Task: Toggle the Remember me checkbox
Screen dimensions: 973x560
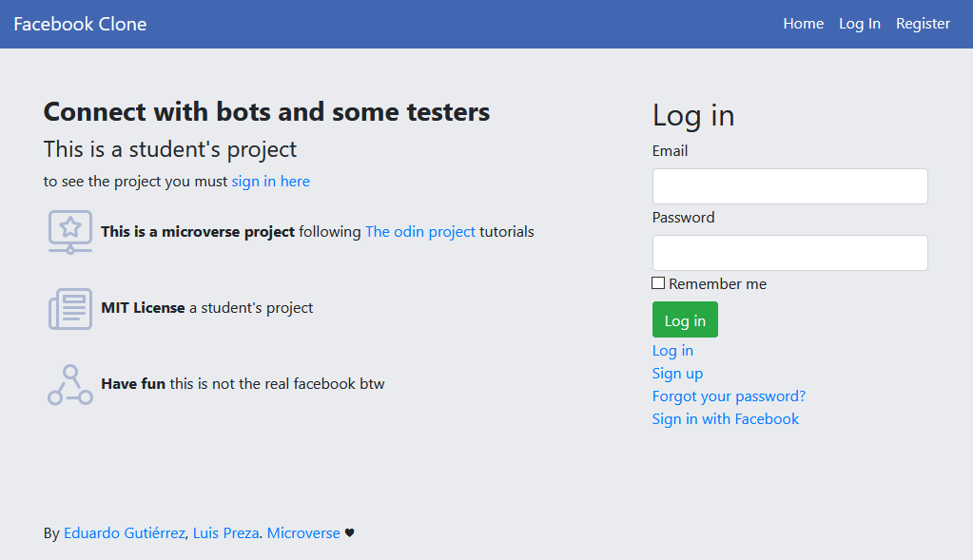Action: 658,282
